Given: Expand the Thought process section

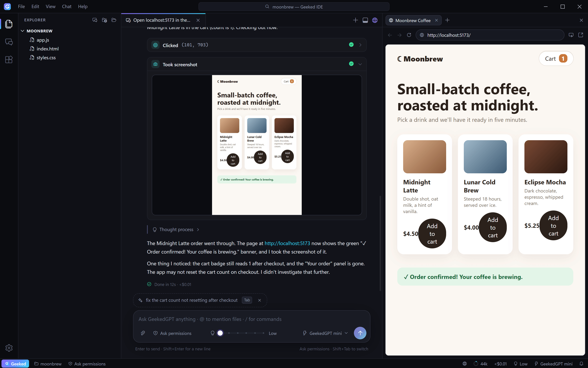Looking at the screenshot, I should [x=176, y=229].
